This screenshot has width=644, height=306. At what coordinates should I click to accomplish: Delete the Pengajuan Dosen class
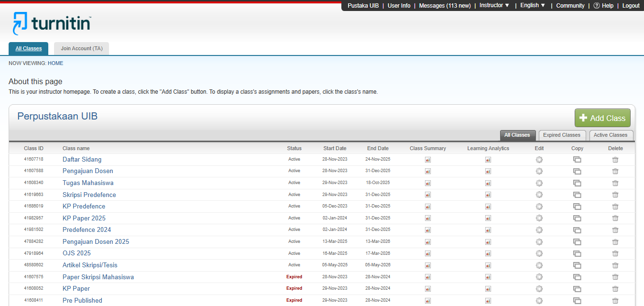[615, 171]
